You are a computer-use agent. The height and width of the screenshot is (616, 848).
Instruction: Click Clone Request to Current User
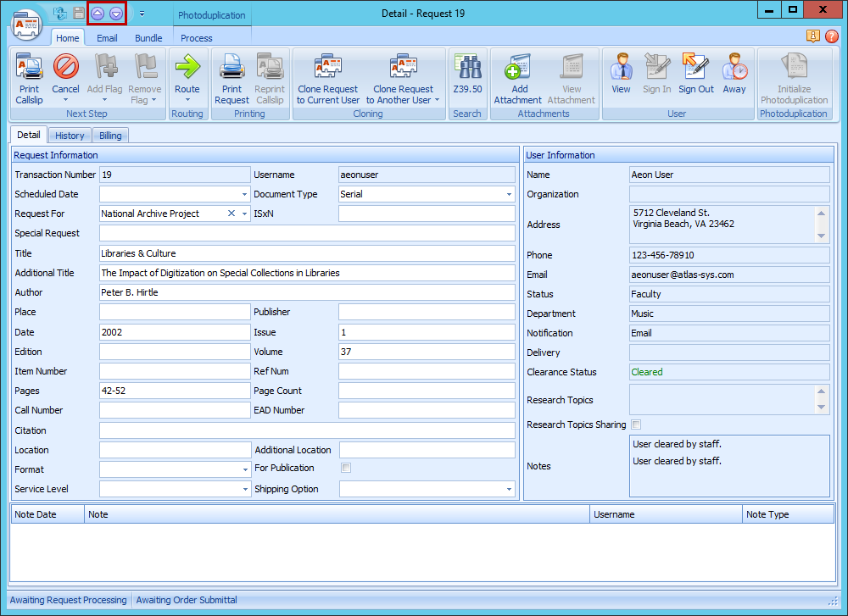(327, 68)
